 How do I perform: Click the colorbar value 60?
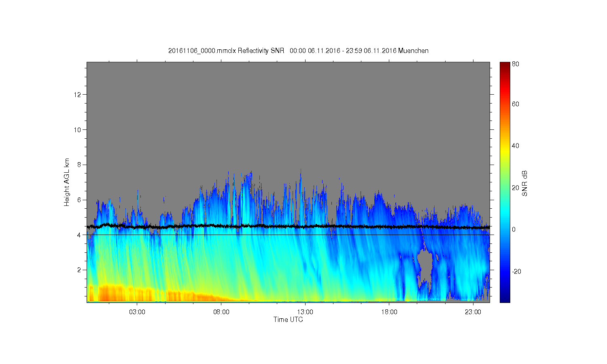pyautogui.click(x=516, y=104)
